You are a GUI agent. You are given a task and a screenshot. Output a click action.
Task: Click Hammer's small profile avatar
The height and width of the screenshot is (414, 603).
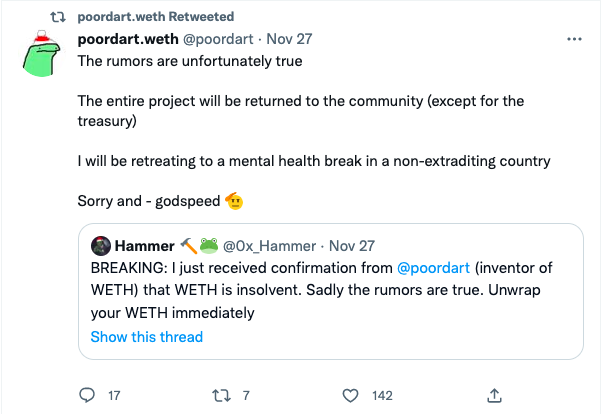pos(101,246)
